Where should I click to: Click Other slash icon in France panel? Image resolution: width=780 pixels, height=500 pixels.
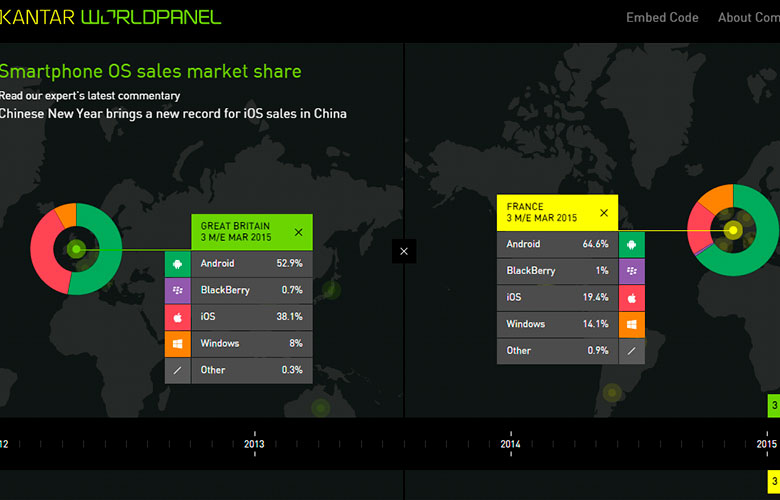tap(632, 351)
